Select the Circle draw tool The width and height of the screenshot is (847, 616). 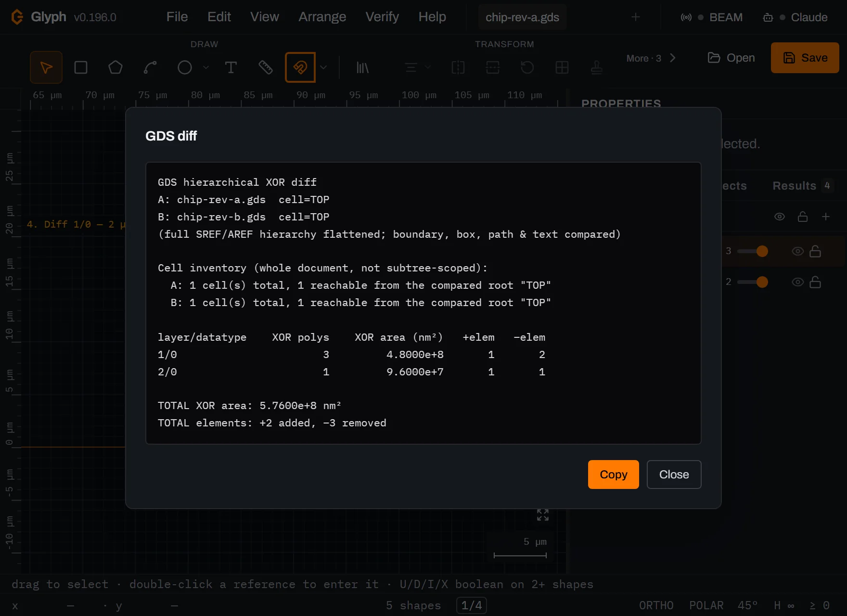[185, 67]
